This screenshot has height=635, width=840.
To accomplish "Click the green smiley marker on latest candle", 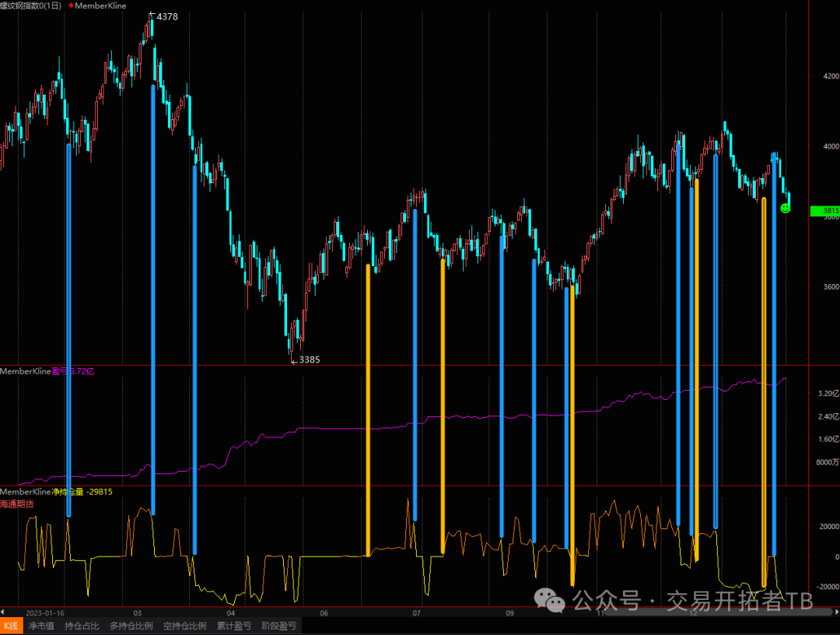I will 786,208.
